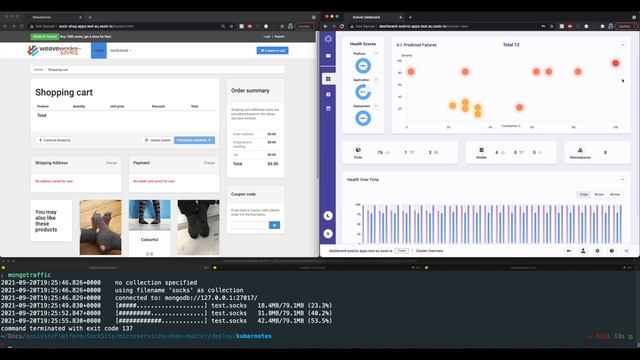Click the key icon in dashboard footer
640x360 pixels.
569,251
